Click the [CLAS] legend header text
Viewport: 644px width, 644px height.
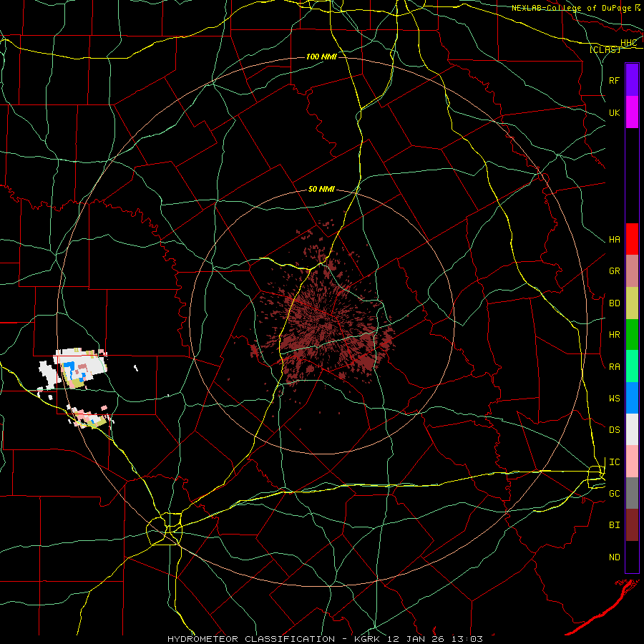605,49
